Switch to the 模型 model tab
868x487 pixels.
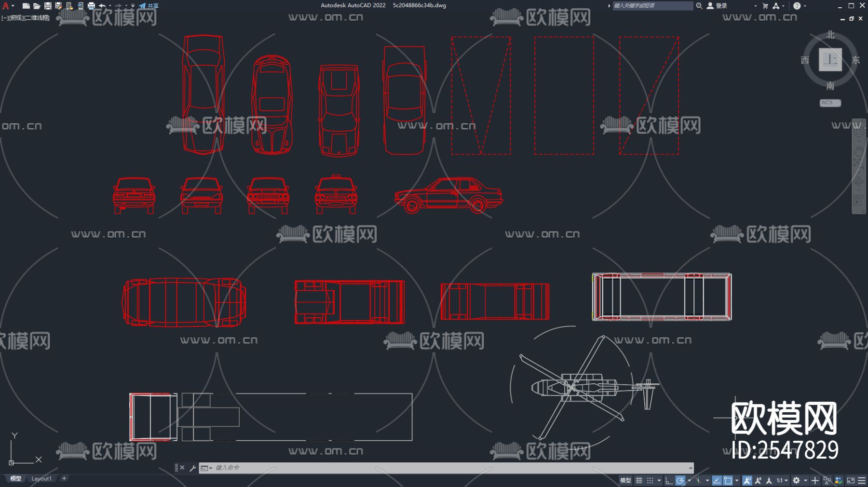click(x=15, y=478)
